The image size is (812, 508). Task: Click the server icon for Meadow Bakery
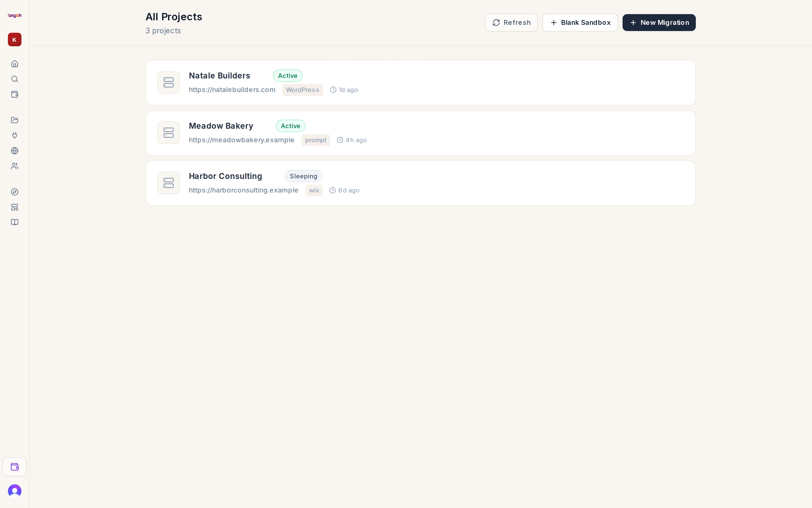coord(168,133)
